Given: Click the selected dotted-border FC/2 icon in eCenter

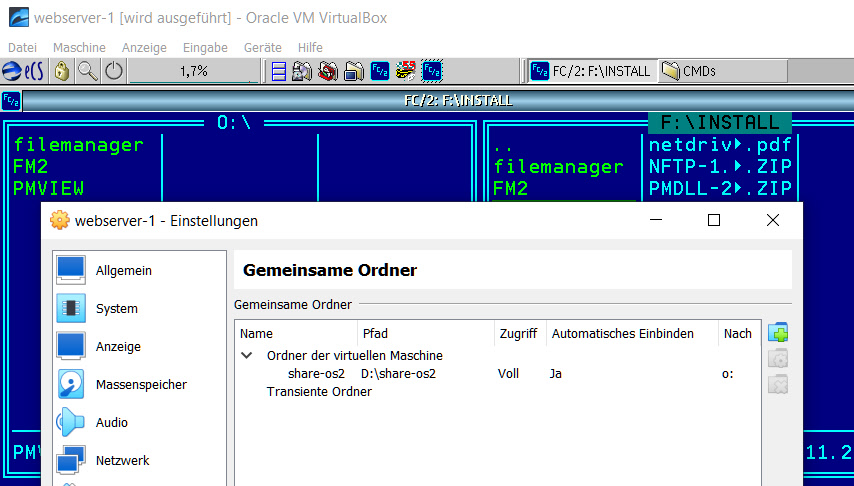Looking at the screenshot, I should [x=432, y=71].
